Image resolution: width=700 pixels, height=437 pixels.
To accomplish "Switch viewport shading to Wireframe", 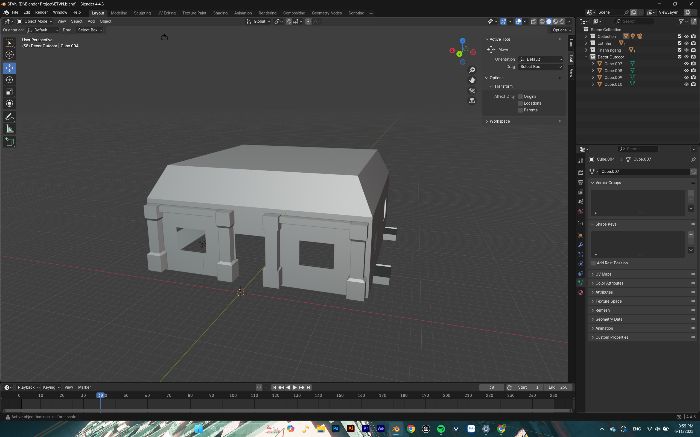I will pos(542,21).
